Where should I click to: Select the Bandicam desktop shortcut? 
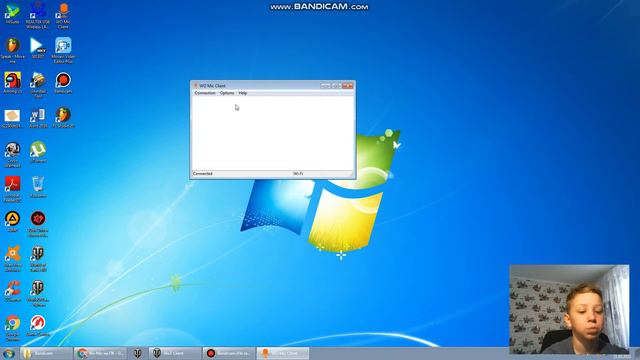coord(63,83)
